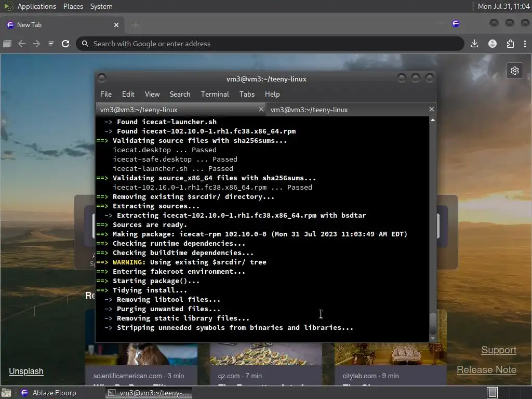Select the New Tab browser tab
The image size is (532, 399).
click(x=63, y=25)
